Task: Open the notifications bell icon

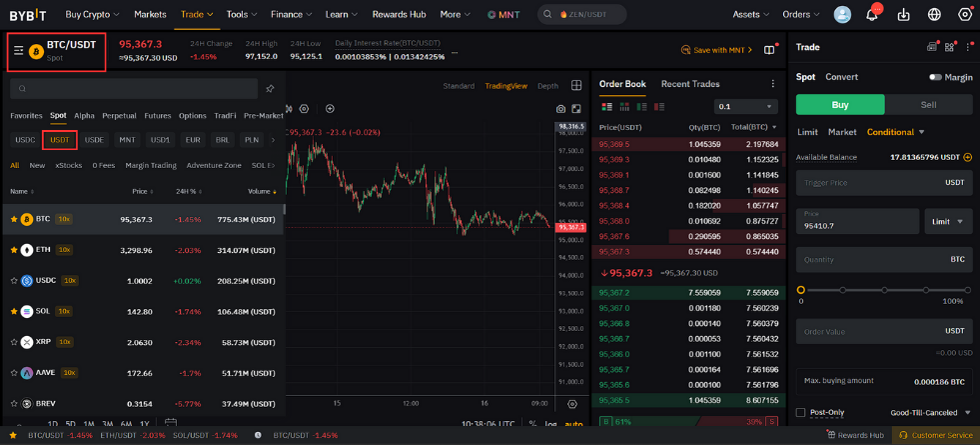Action: click(x=872, y=14)
